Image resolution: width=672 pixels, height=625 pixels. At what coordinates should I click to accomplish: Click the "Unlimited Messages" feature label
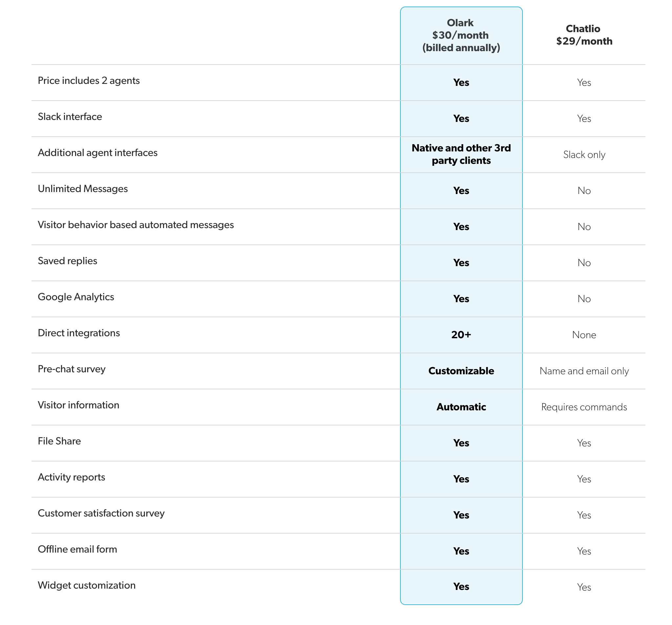point(83,189)
